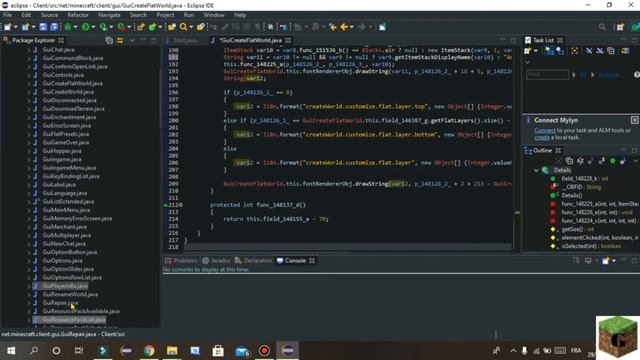The height and width of the screenshot is (360, 640).
Task: Click the New Java Class icon
Action: 153,27
